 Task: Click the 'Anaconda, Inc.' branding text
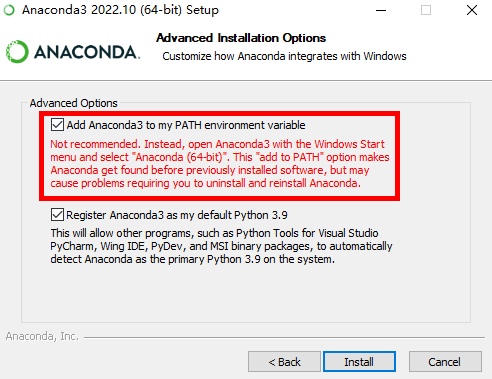click(42, 336)
